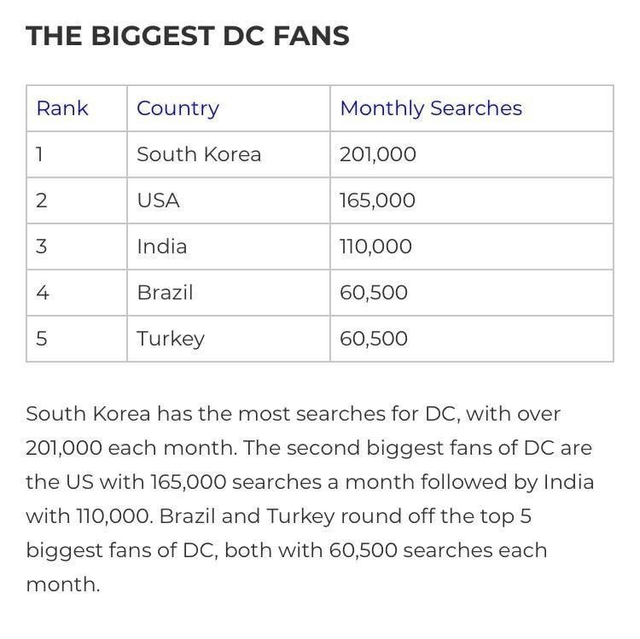
Task: Click the 60,500 cell in Turkey's row
Action: pos(374,338)
